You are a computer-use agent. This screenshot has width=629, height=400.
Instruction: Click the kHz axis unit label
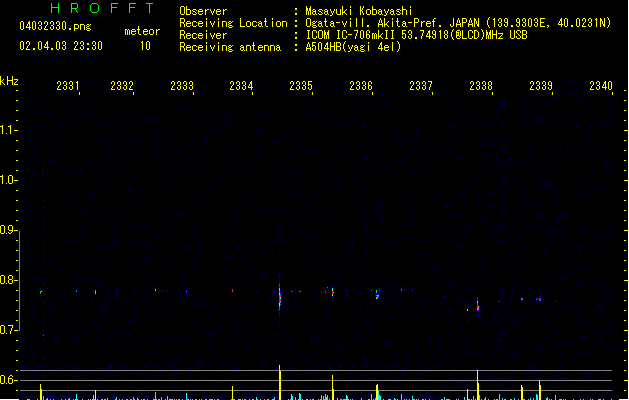9,81
